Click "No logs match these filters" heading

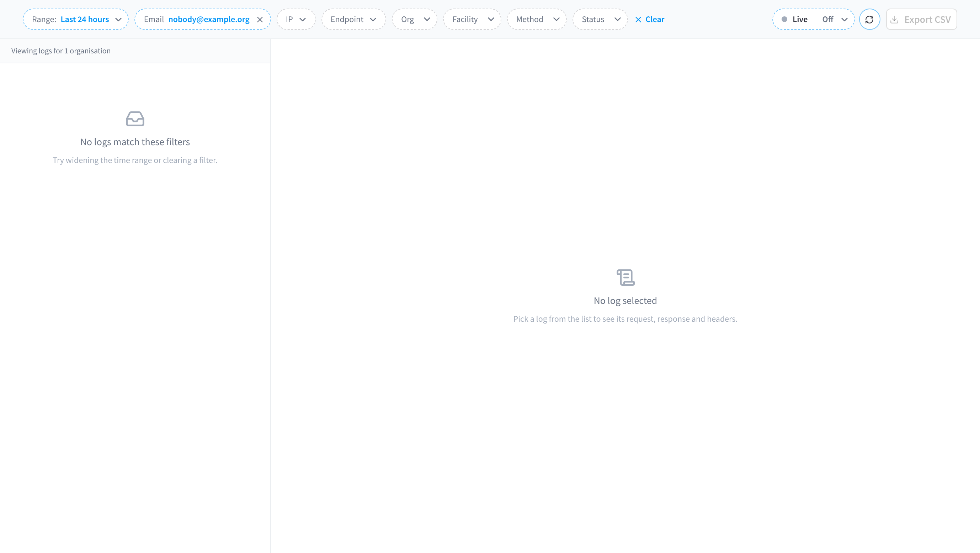point(135,142)
